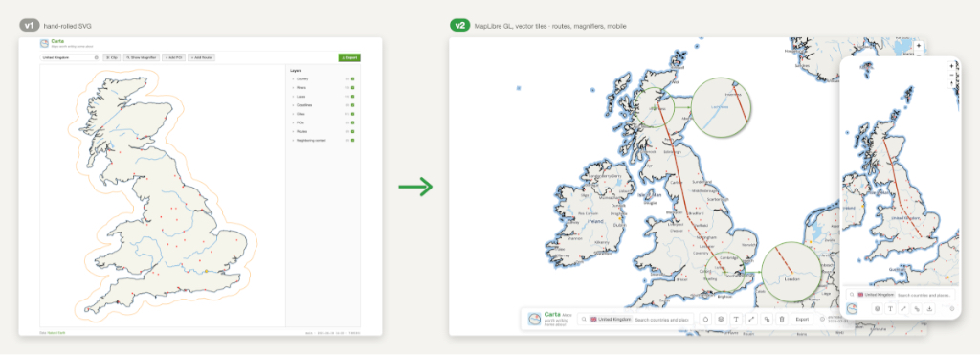Open the layers stack icon in v2 toolbar

721,320
